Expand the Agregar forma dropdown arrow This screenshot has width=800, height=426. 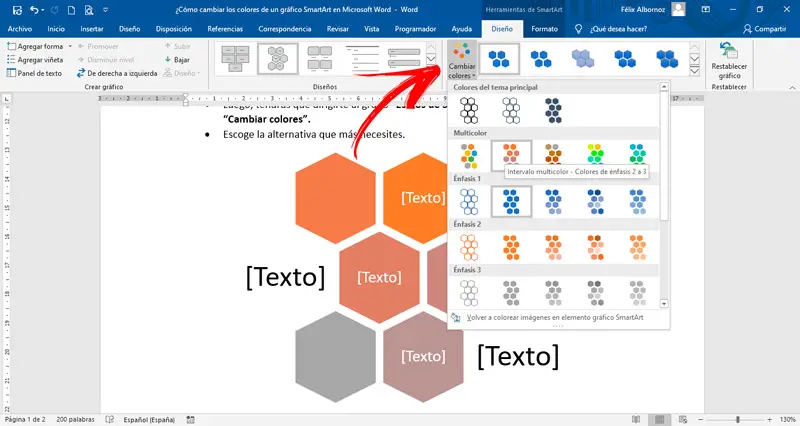[x=70, y=46]
